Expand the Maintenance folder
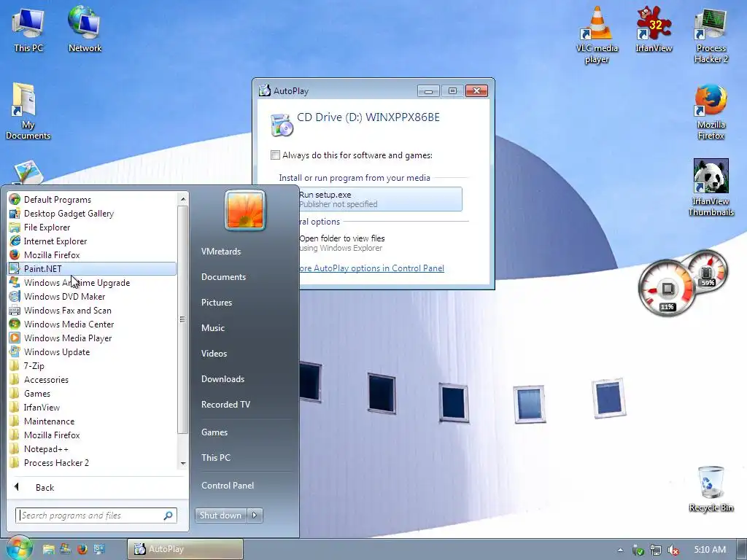 [93, 421]
